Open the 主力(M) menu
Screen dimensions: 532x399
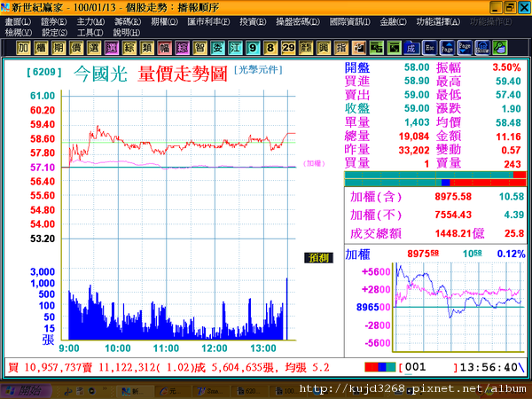(x=90, y=21)
